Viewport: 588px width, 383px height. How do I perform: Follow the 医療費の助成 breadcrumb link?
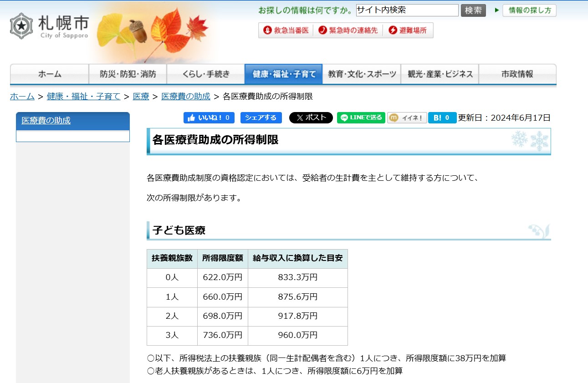[x=186, y=96]
